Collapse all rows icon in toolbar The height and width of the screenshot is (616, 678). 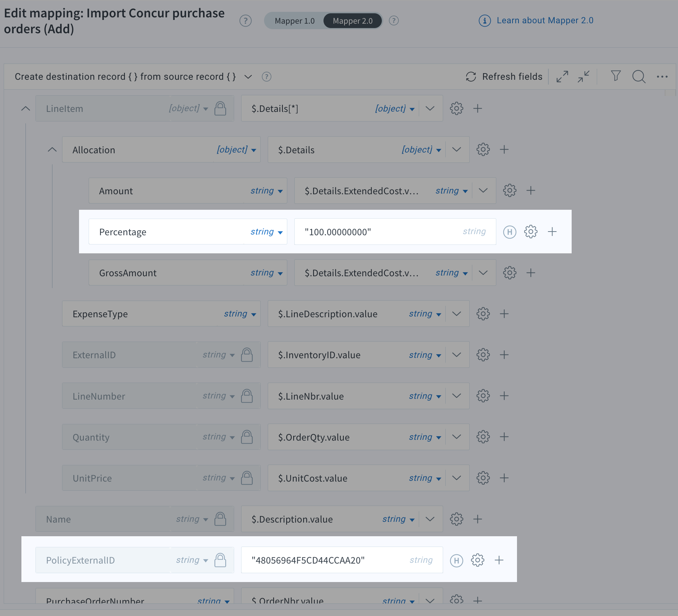(x=583, y=76)
